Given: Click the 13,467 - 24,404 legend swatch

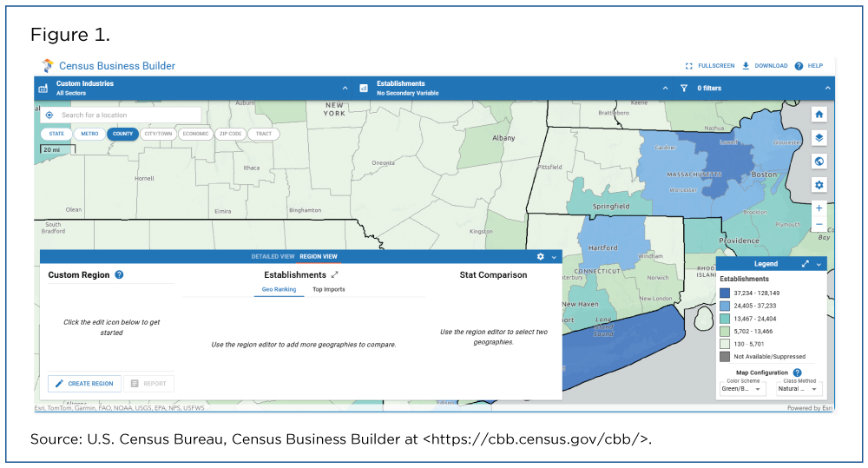Looking at the screenshot, I should click(725, 319).
